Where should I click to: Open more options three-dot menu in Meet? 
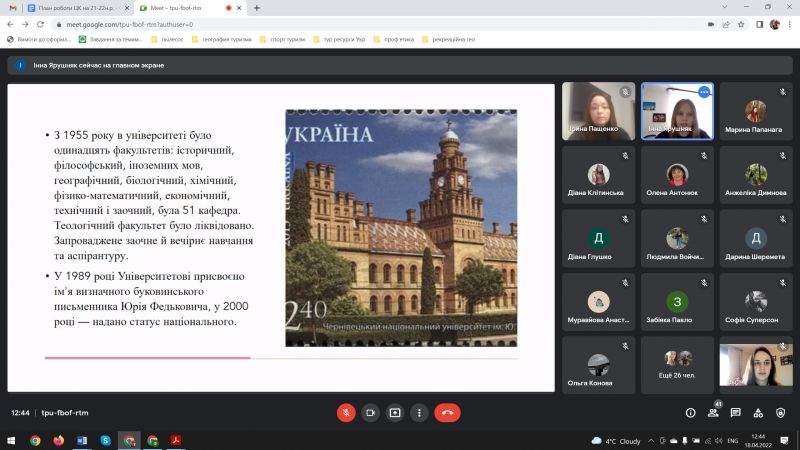coord(419,413)
